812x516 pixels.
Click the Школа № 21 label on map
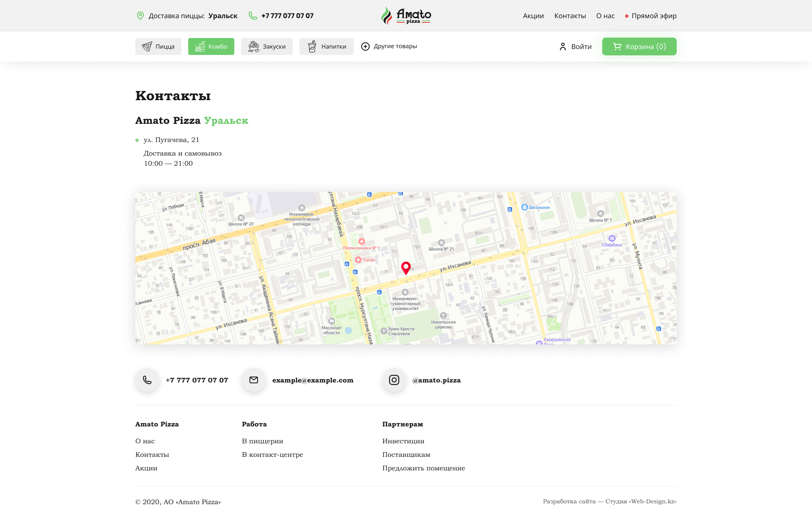442,249
